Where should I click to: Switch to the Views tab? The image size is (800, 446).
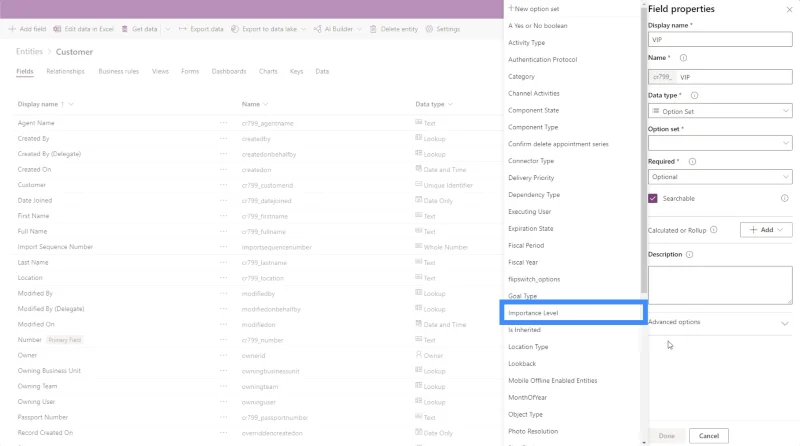160,71
